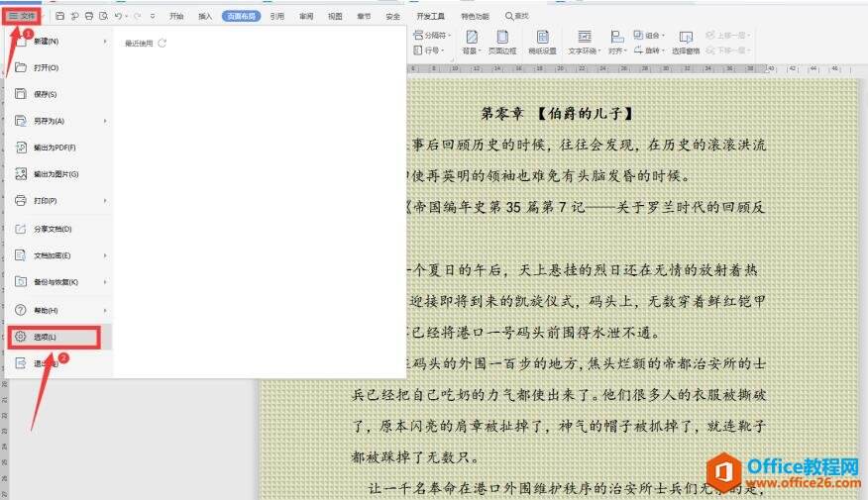Click the print icon in quick access toolbar

tap(89, 16)
